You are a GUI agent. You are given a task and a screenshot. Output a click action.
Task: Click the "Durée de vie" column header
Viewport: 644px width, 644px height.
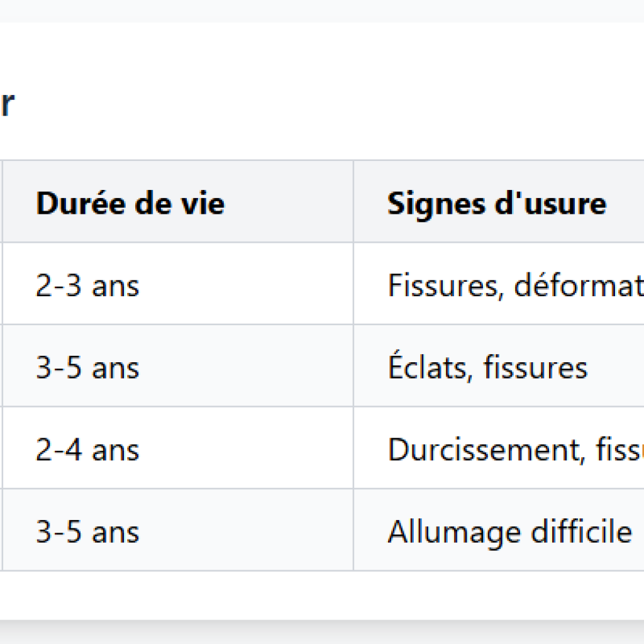[x=130, y=203]
